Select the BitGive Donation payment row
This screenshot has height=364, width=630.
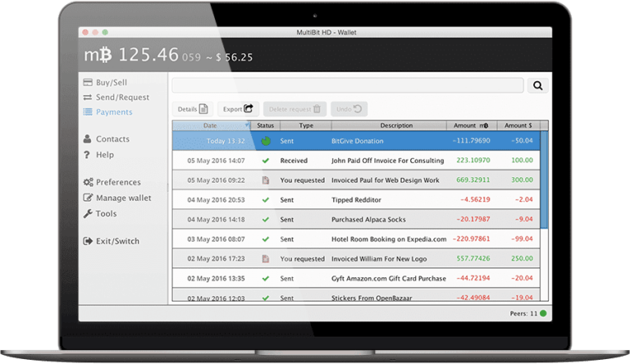[356, 141]
